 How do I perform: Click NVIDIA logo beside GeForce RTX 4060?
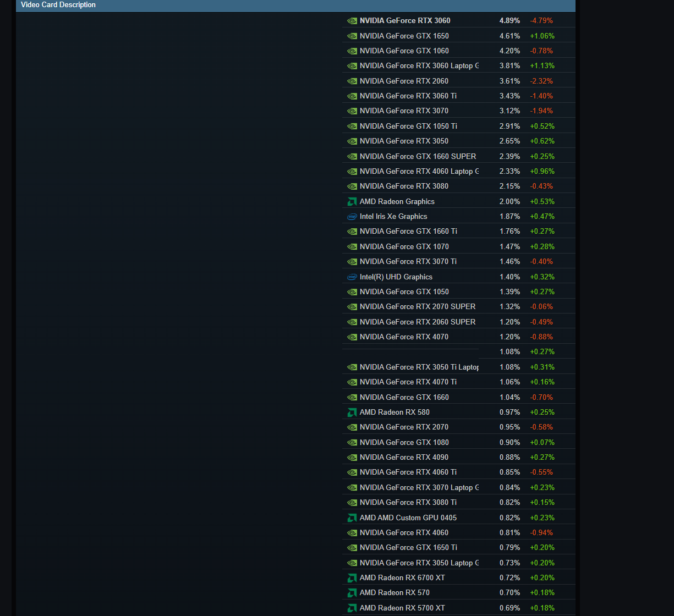click(x=352, y=533)
